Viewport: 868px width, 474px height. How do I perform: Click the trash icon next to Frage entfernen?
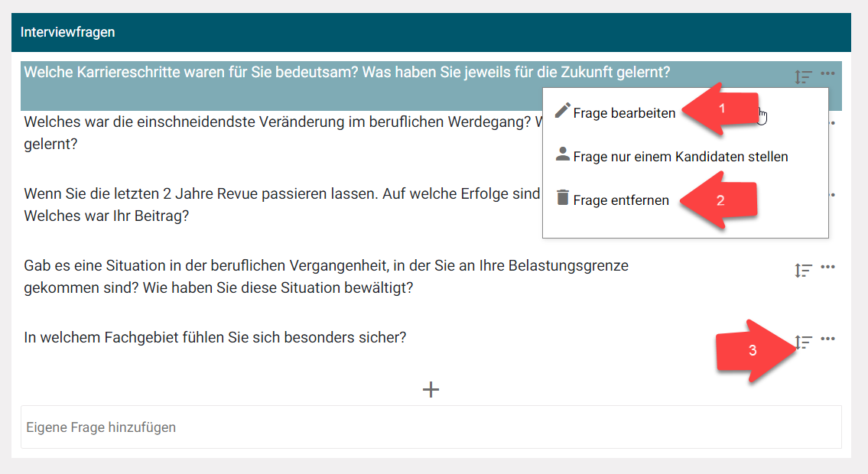[x=562, y=197]
